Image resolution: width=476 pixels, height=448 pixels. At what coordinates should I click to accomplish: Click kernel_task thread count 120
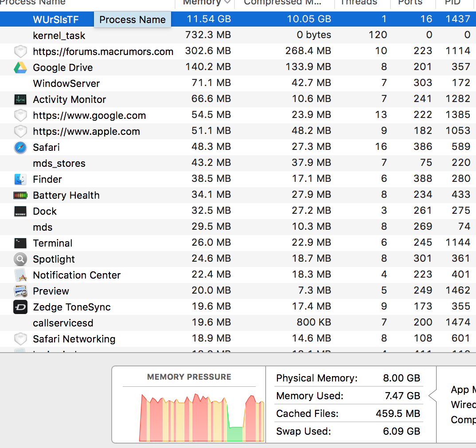(x=378, y=35)
